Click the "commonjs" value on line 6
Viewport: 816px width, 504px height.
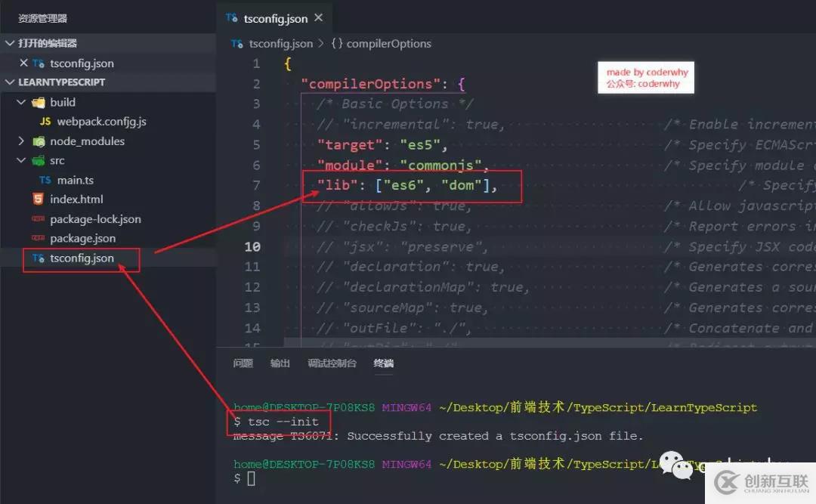tap(441, 165)
